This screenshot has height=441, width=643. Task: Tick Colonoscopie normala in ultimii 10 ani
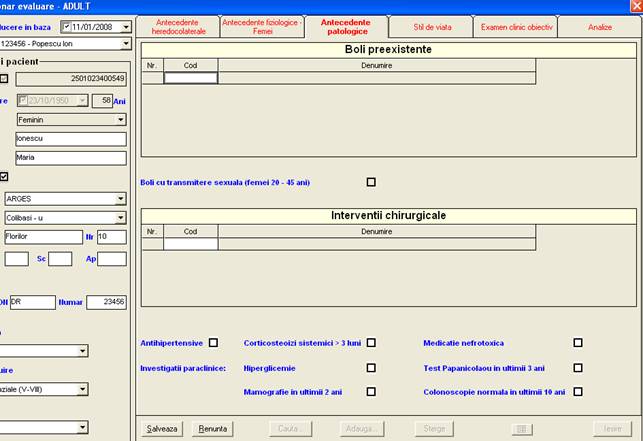pyautogui.click(x=578, y=392)
